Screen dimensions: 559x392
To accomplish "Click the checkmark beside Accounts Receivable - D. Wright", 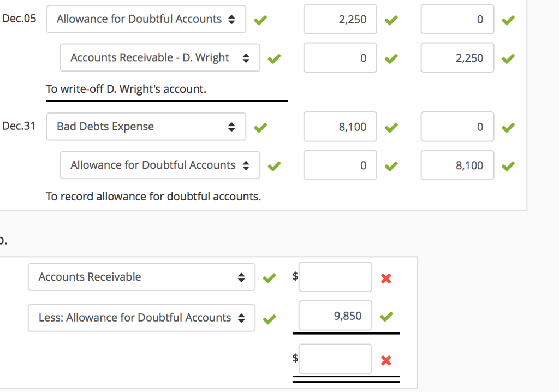I will tap(274, 58).
